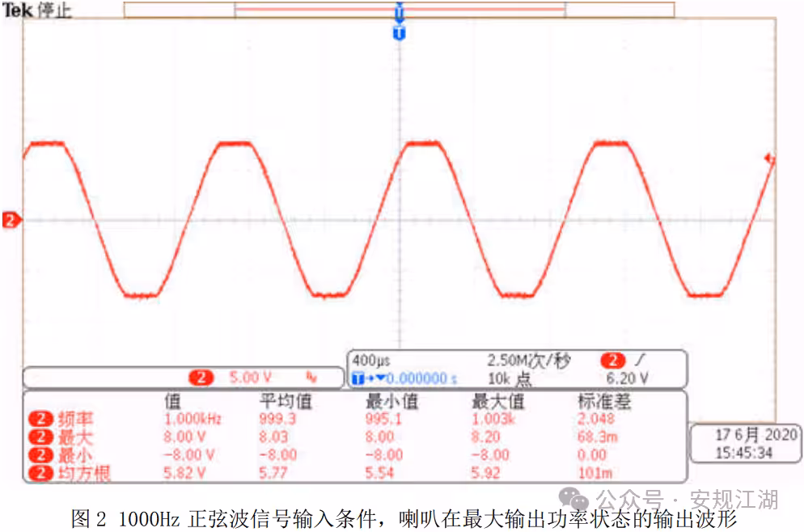
Task: Select the channel 2 icon in the trigger readout
Action: [611, 359]
